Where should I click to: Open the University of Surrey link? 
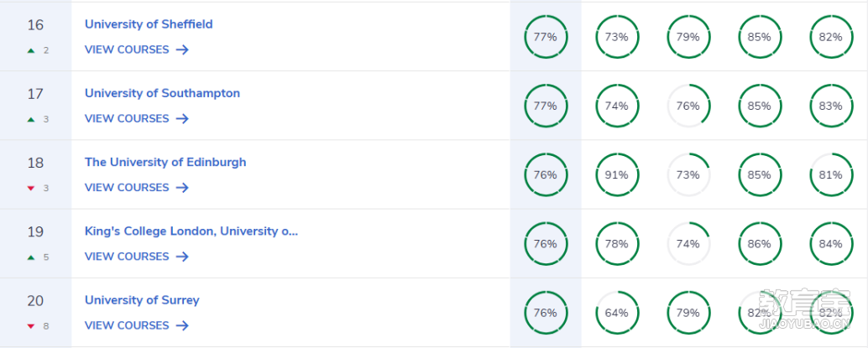pos(142,300)
